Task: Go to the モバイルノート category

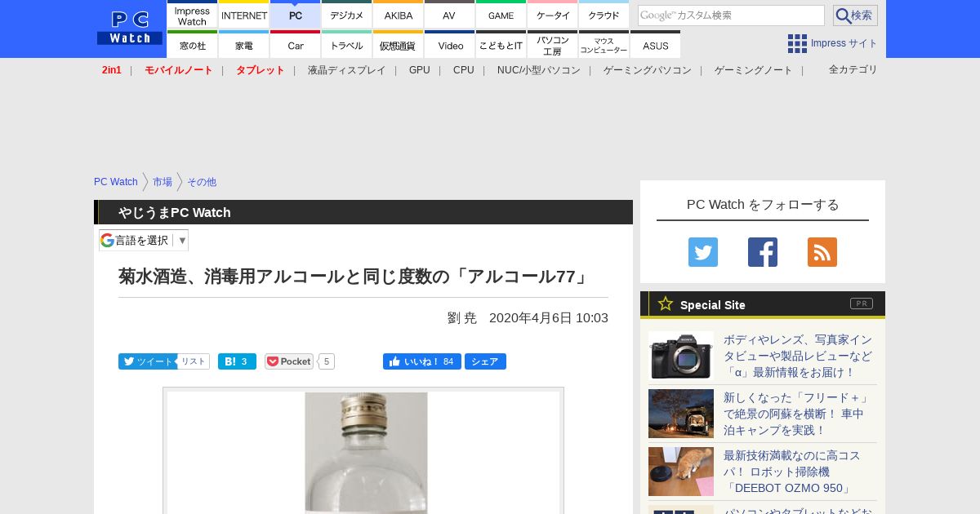Action: (x=179, y=70)
